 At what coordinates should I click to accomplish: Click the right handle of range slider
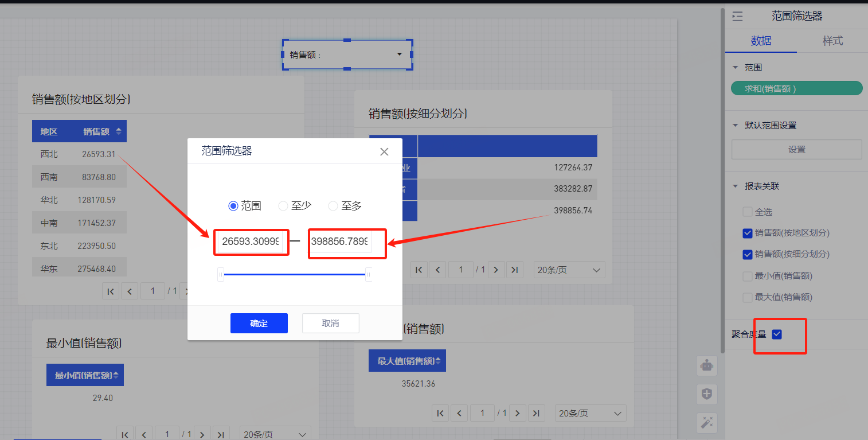368,275
